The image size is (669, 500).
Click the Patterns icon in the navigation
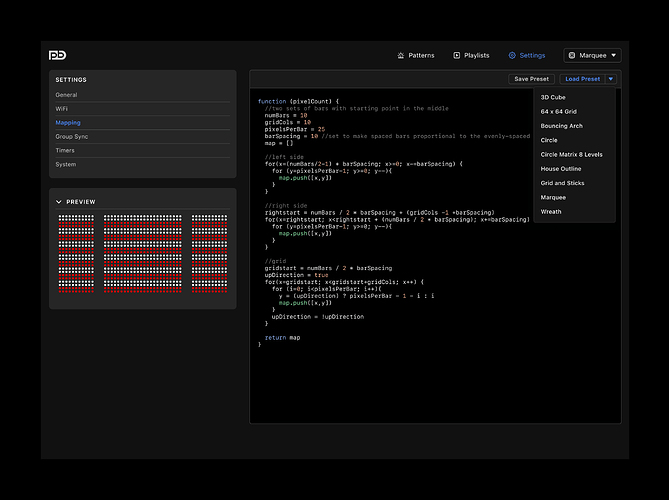(x=401, y=55)
